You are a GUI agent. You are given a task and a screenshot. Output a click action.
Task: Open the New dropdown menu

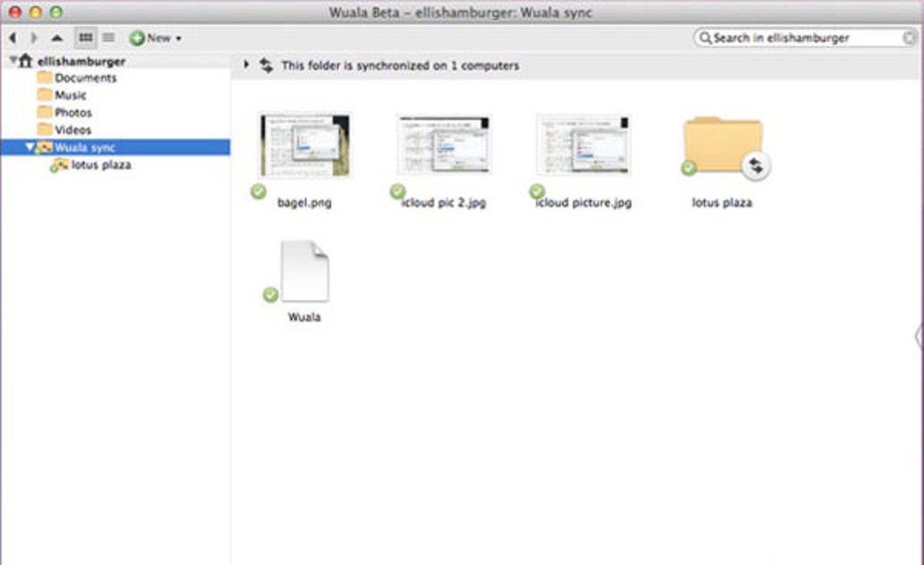click(x=156, y=38)
